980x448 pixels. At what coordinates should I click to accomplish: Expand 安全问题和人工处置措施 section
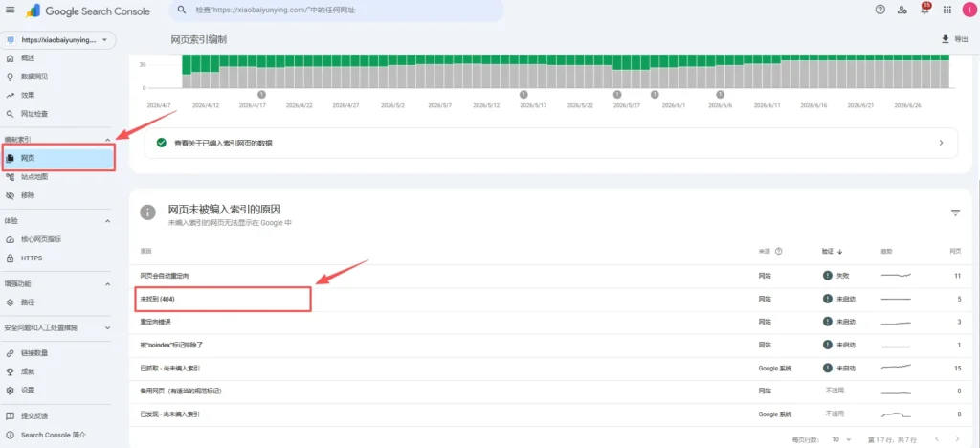tap(107, 327)
